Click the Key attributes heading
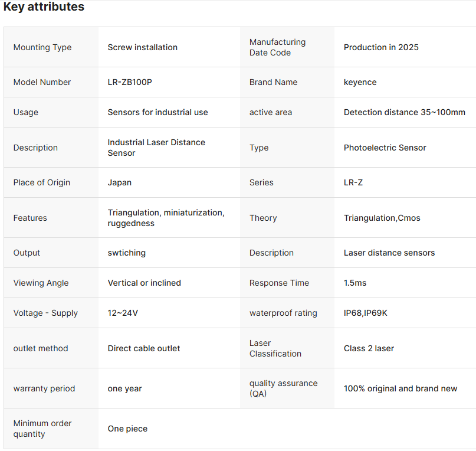Screen dimensions: 476x451 [x=44, y=7]
